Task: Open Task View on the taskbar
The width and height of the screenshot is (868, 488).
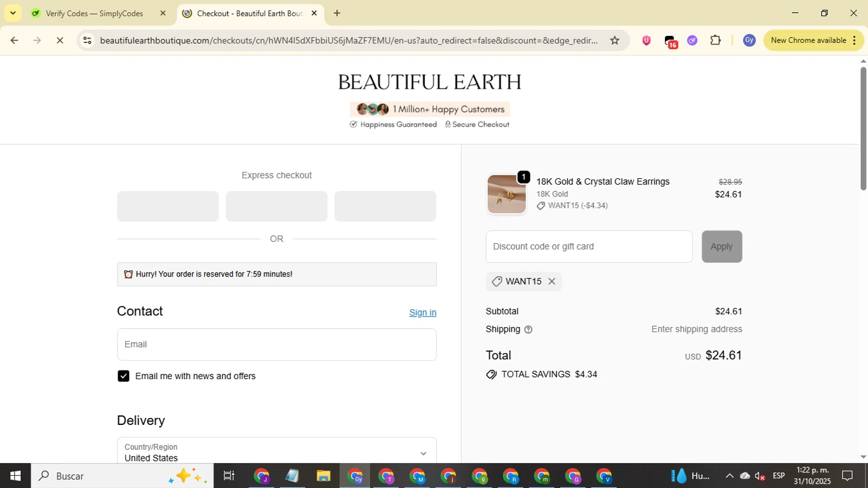Action: tap(229, 476)
